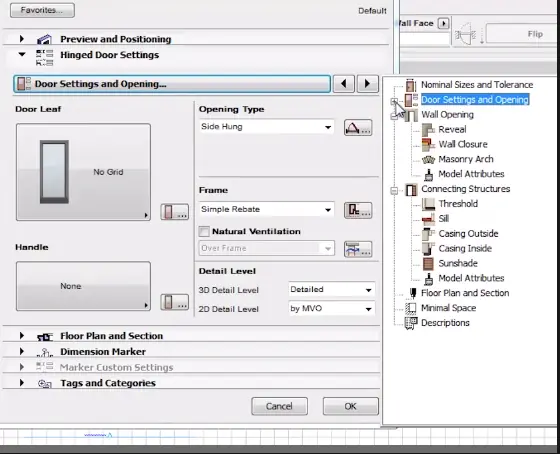
Task: Select Casing Outside in the tree
Action: pos(468,234)
